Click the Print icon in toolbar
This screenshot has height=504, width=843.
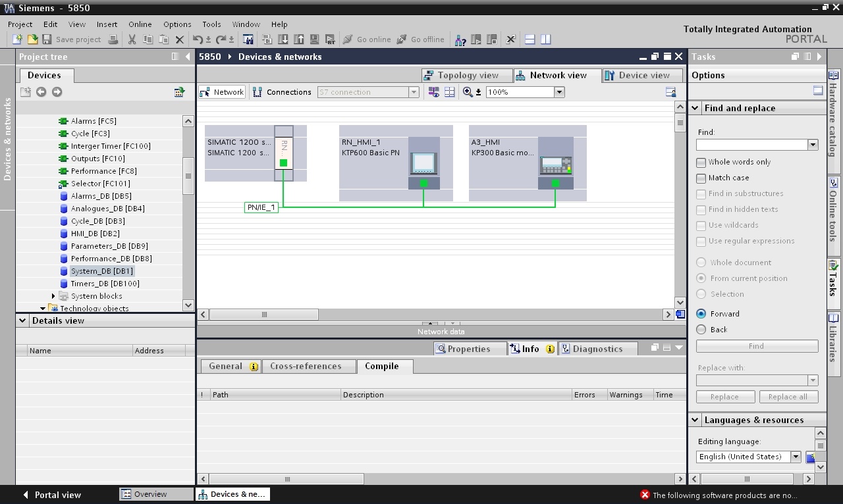[x=113, y=39]
